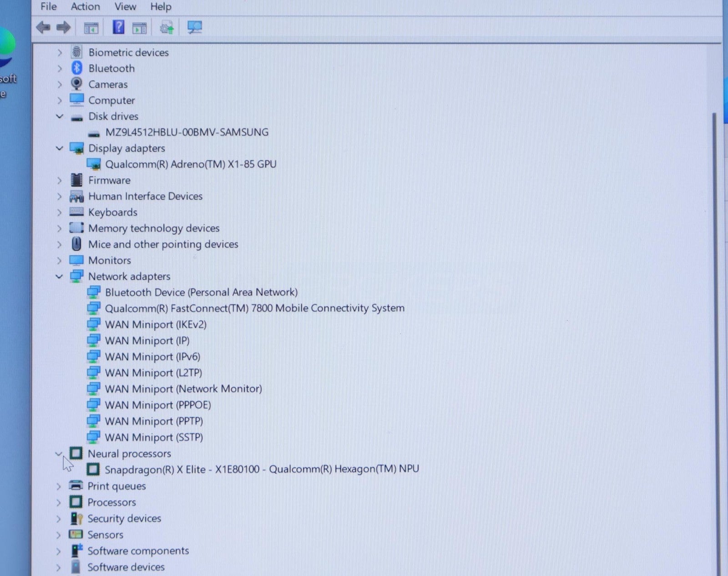The image size is (728, 576).
Task: Open the File menu
Action: pyautogui.click(x=48, y=6)
